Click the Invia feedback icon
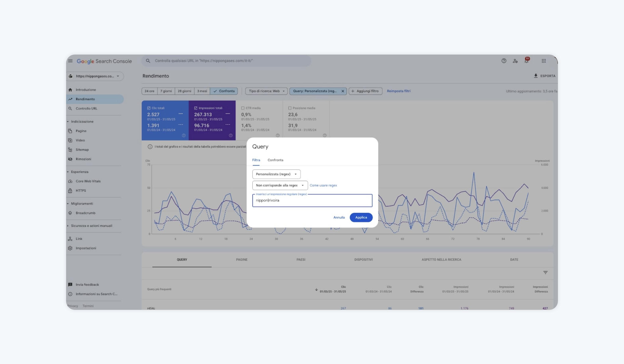 (x=70, y=285)
